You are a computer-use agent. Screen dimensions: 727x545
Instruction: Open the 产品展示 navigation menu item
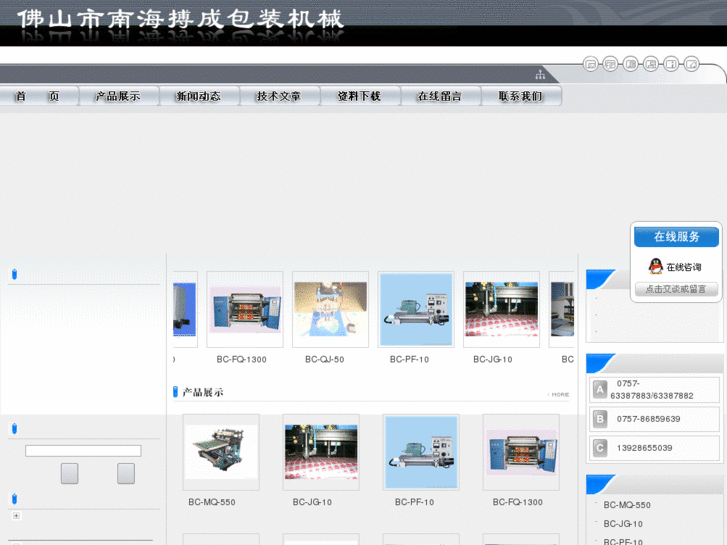pyautogui.click(x=119, y=96)
